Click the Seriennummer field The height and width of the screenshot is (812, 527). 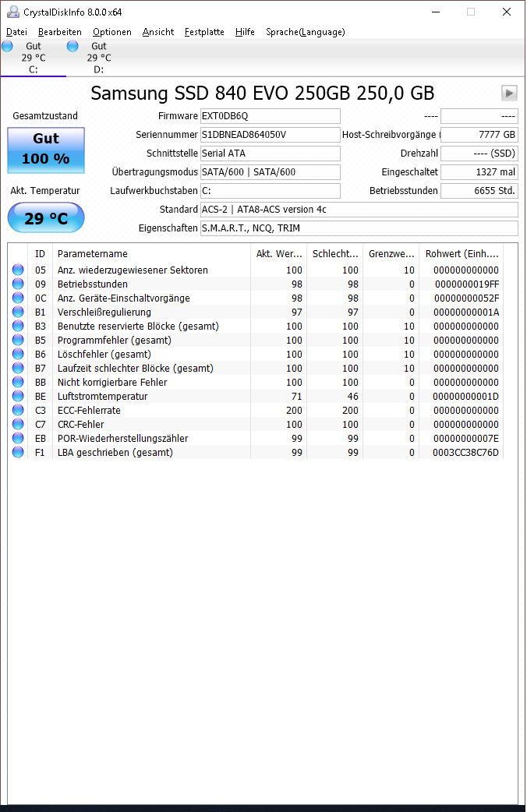click(x=271, y=135)
